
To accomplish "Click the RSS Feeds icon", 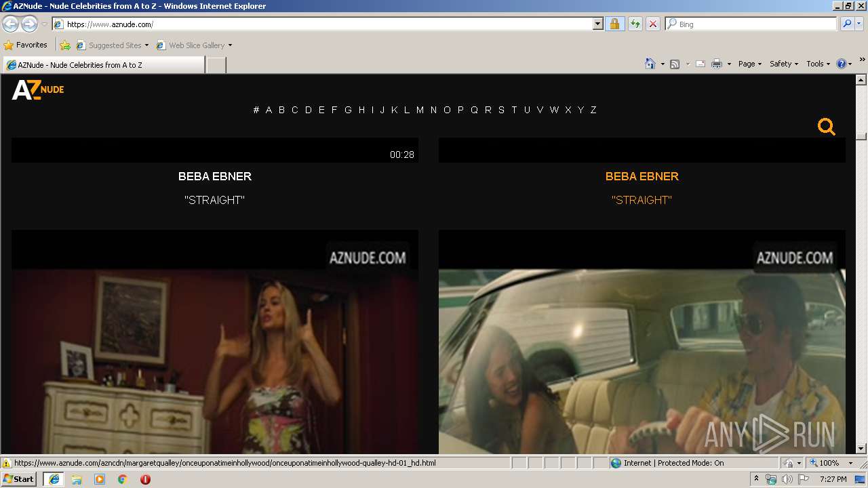I will point(675,64).
